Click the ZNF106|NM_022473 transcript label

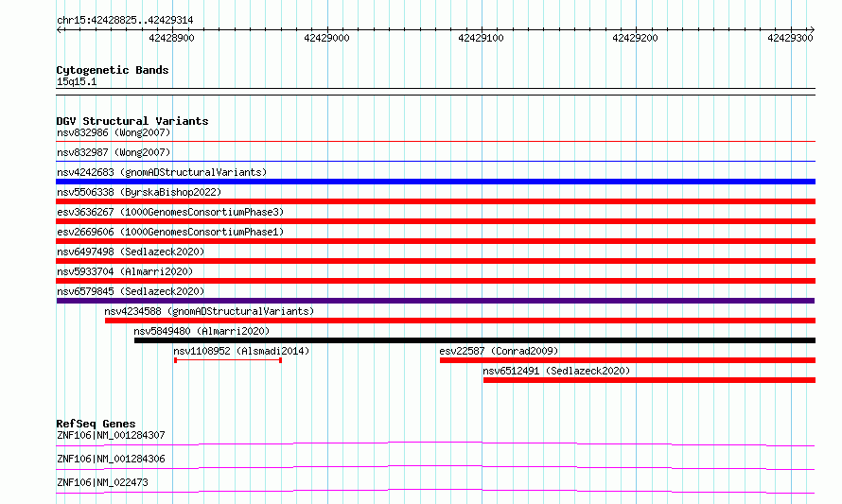(102, 482)
